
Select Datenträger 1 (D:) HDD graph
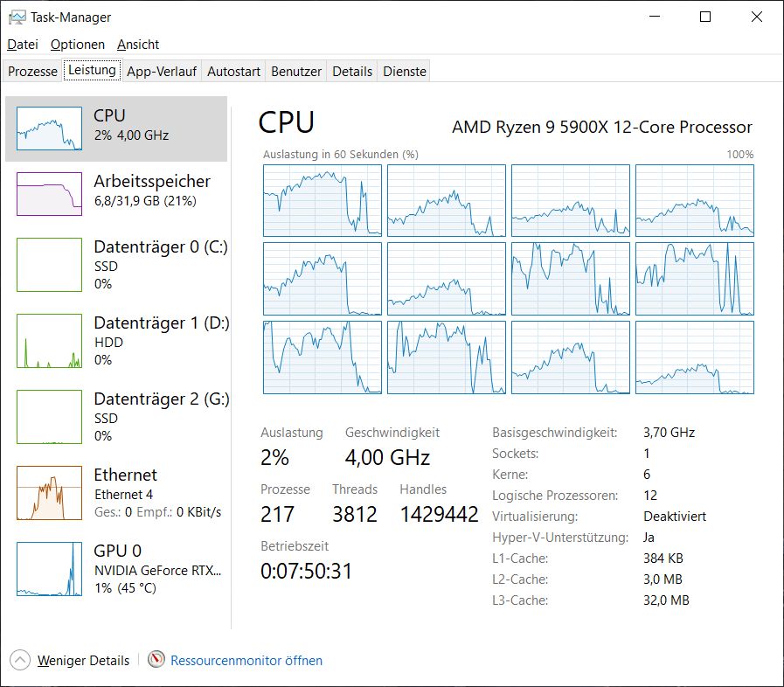coord(49,341)
